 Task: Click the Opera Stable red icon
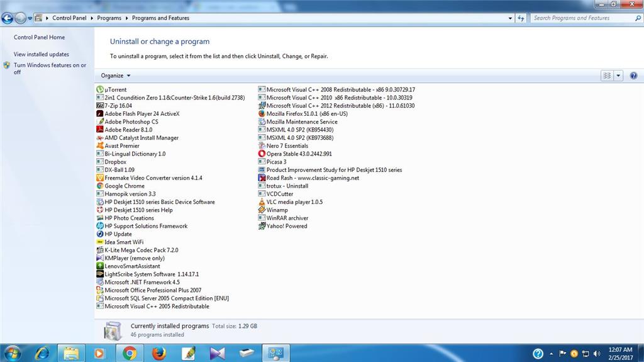262,154
